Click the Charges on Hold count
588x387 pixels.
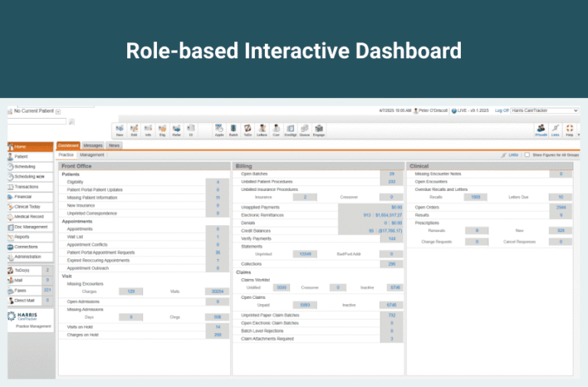pyautogui.click(x=217, y=335)
